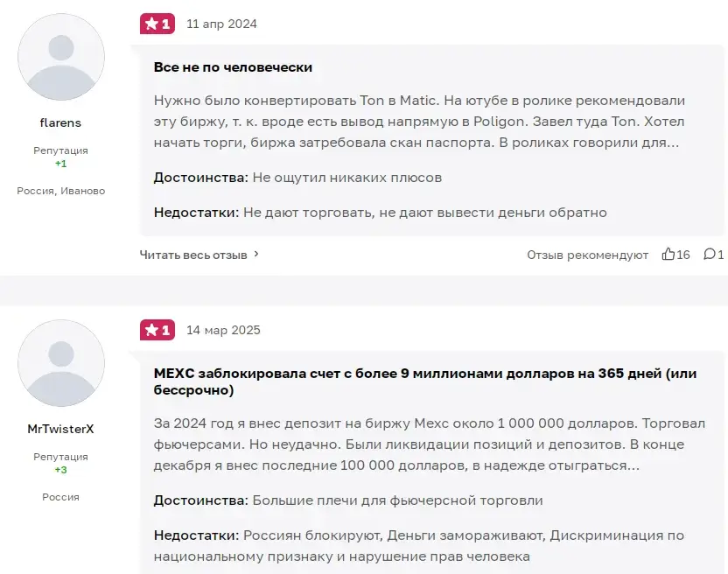Open the flarens username profile link

61,122
